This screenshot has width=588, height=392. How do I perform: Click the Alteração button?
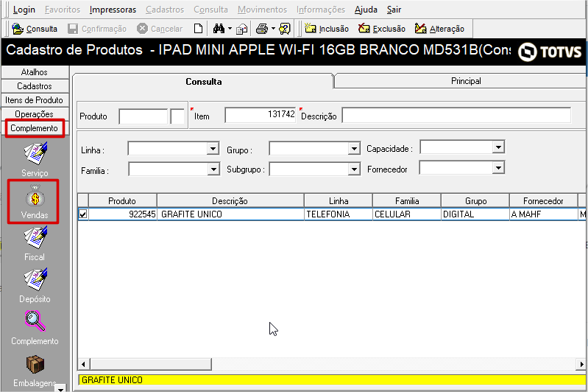[439, 29]
